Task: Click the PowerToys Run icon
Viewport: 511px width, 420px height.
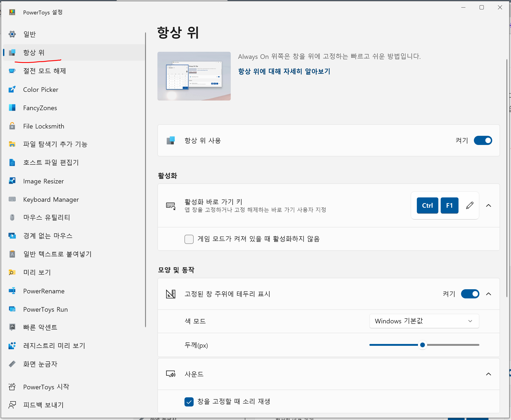Action: pos(12,309)
